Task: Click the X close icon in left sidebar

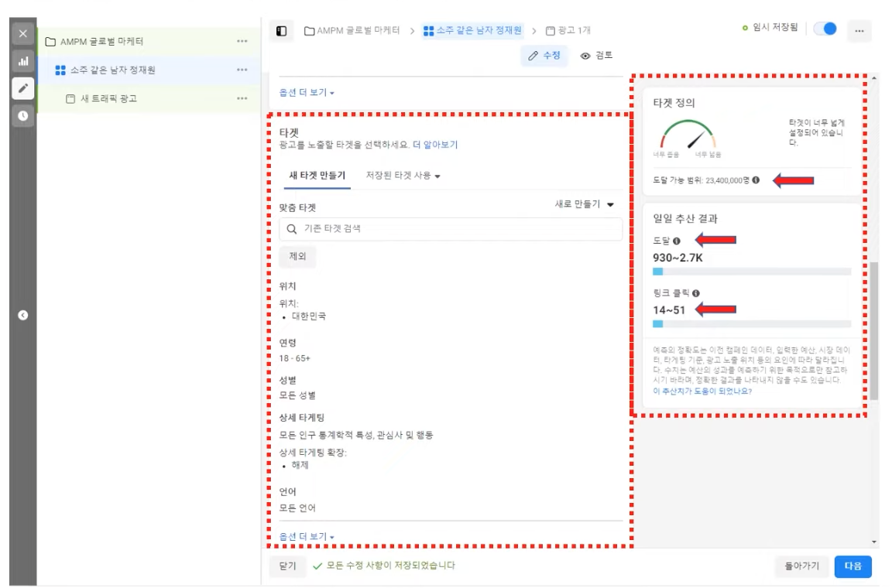Action: point(22,34)
